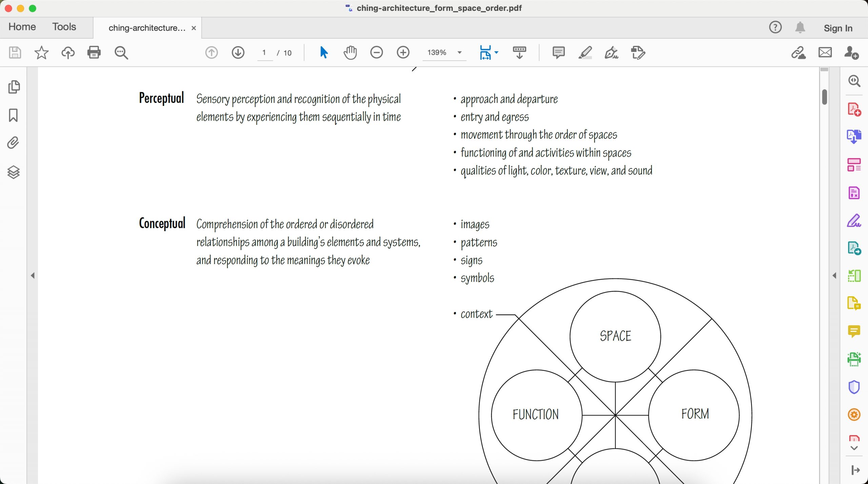This screenshot has height=484, width=868.
Task: Open the green pages tool in right pane
Action: point(854,276)
